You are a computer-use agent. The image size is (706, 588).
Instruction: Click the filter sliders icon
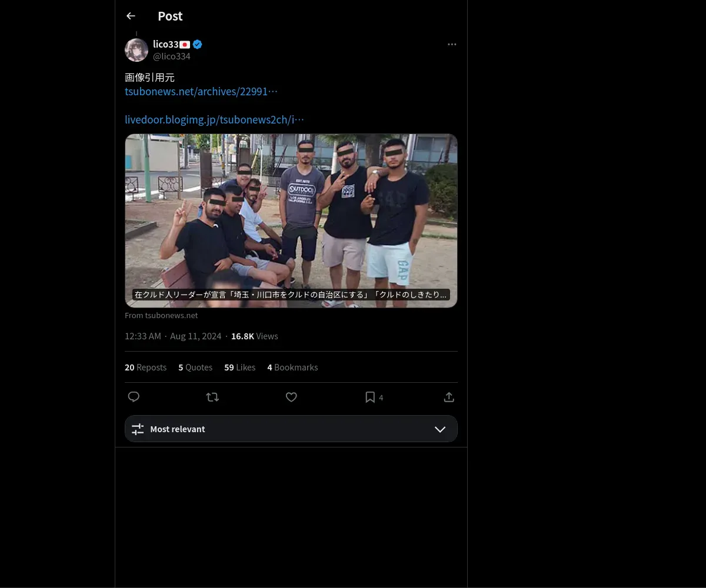point(138,429)
